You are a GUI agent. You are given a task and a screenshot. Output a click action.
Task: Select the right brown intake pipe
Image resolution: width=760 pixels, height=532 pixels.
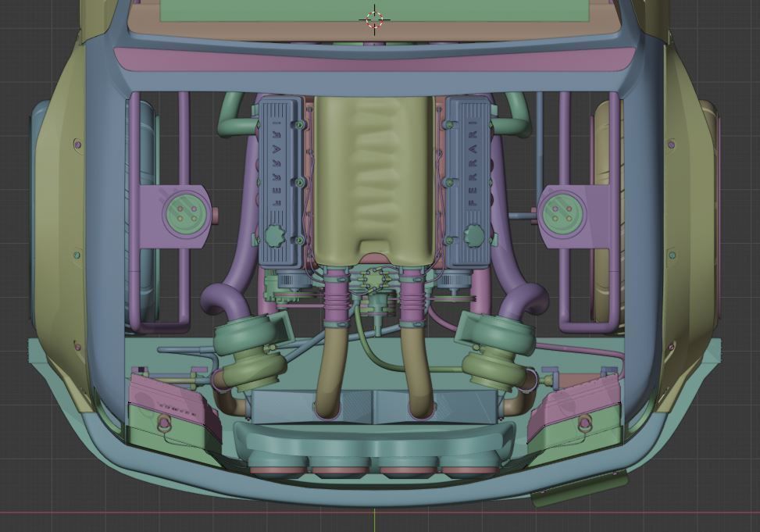[416, 371]
